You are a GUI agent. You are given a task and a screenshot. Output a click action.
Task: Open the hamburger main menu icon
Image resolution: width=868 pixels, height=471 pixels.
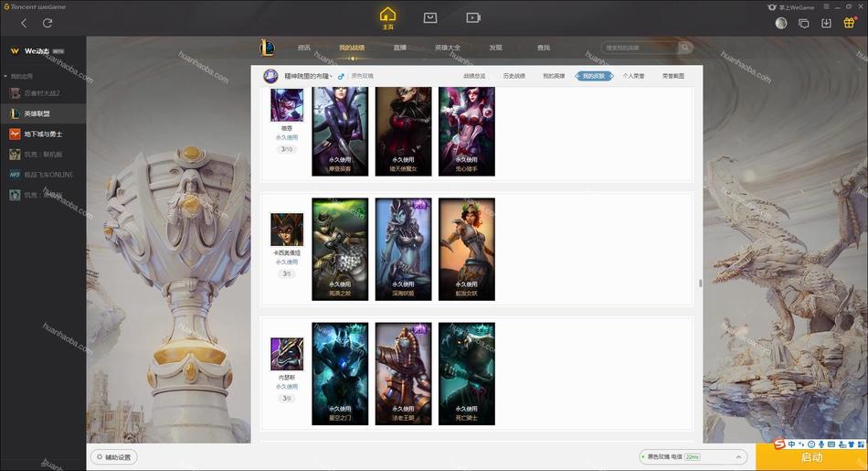826,6
